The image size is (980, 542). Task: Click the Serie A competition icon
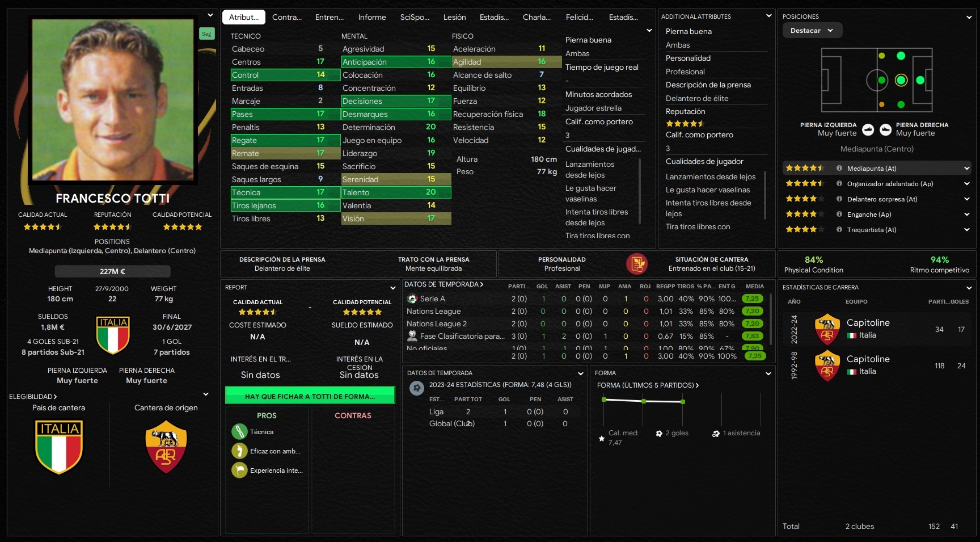[412, 299]
